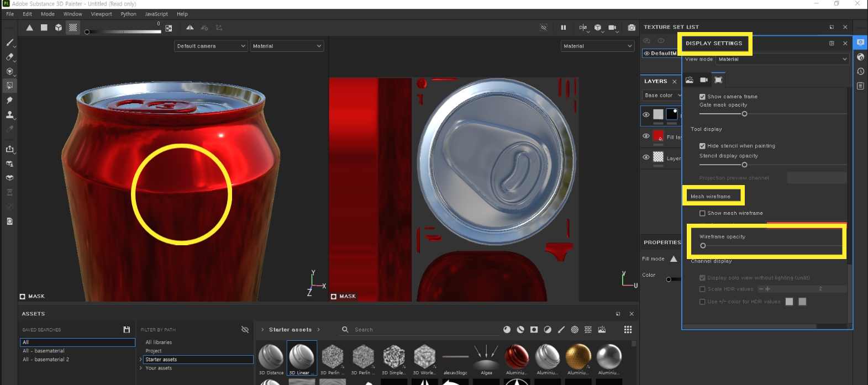Click the checkered UV chunk fill icon
Image resolution: width=868 pixels, height=385 pixels.
pyautogui.click(x=73, y=28)
